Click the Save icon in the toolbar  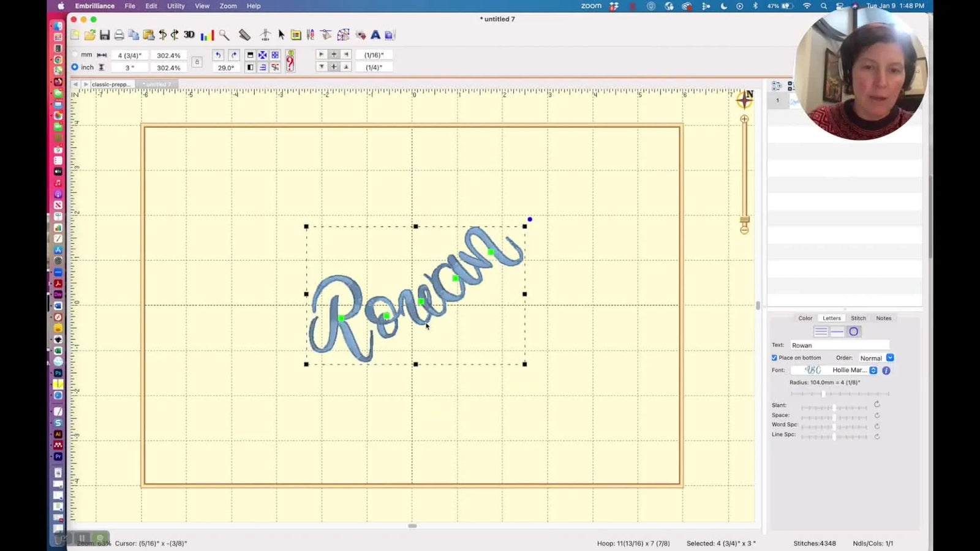click(104, 35)
